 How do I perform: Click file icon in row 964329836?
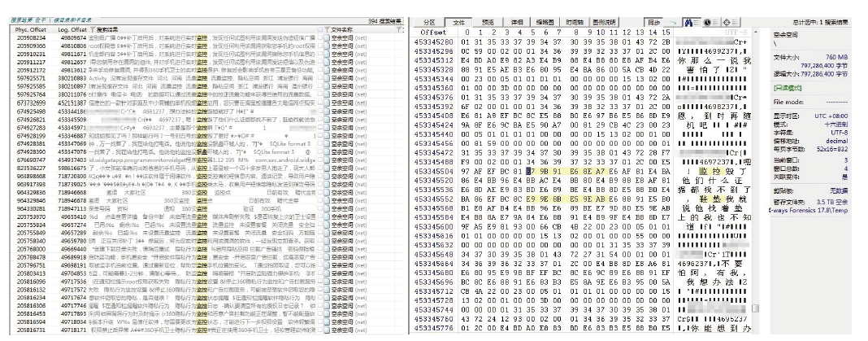coord(328,192)
